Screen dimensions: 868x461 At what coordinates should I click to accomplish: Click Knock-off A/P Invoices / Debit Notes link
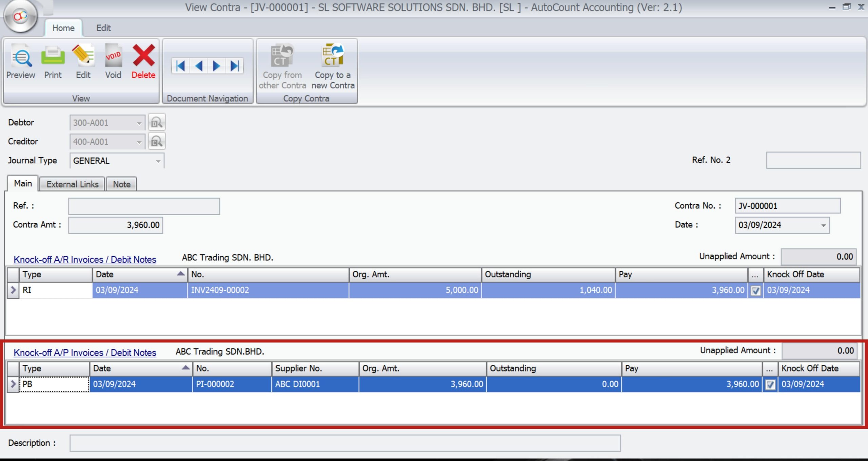coord(84,353)
